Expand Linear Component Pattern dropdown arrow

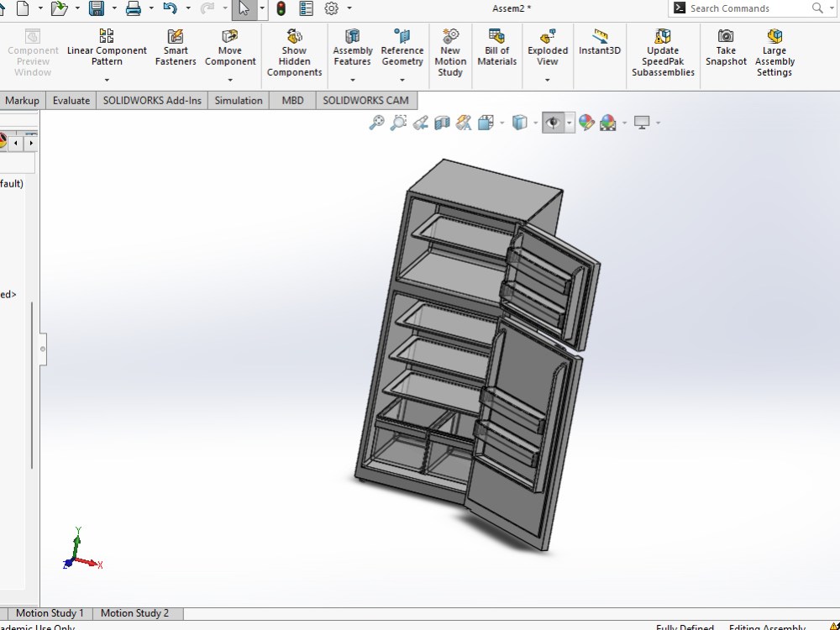(107, 80)
